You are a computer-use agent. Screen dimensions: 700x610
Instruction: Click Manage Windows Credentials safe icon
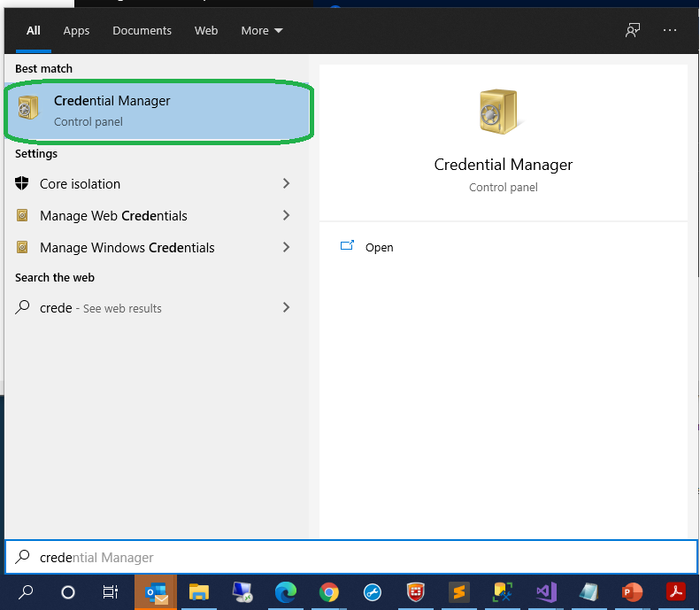tap(22, 247)
